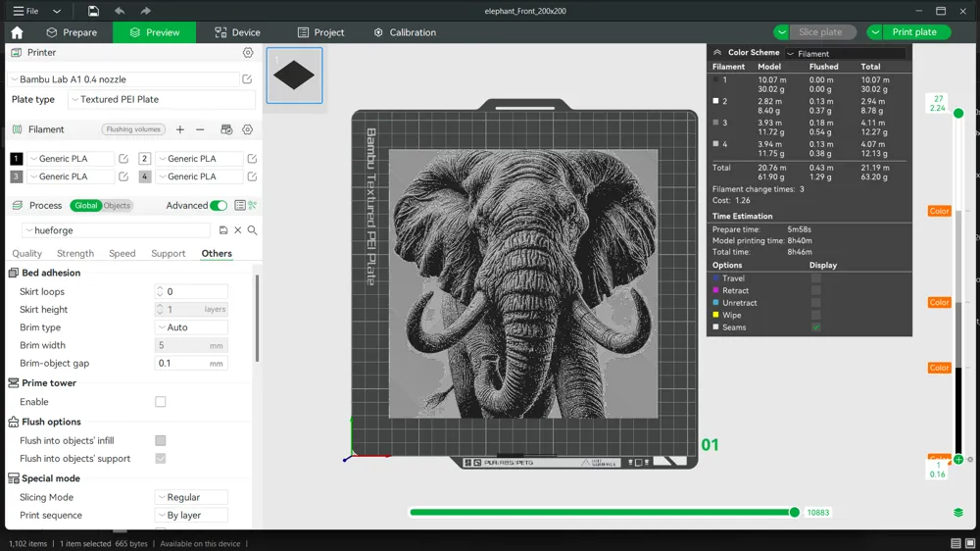
Task: Open the Support settings tab
Action: point(169,253)
